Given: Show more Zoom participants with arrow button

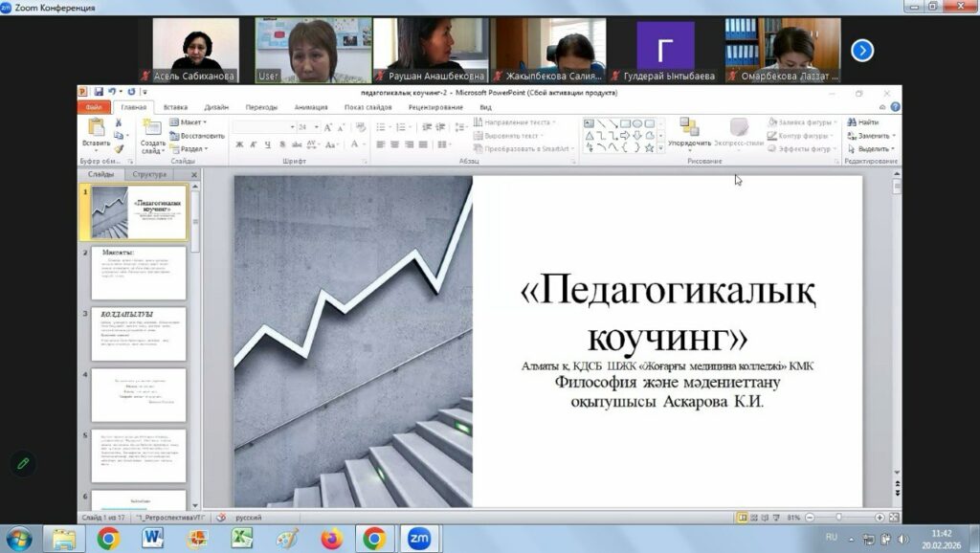Looking at the screenshot, I should pyautogui.click(x=861, y=50).
